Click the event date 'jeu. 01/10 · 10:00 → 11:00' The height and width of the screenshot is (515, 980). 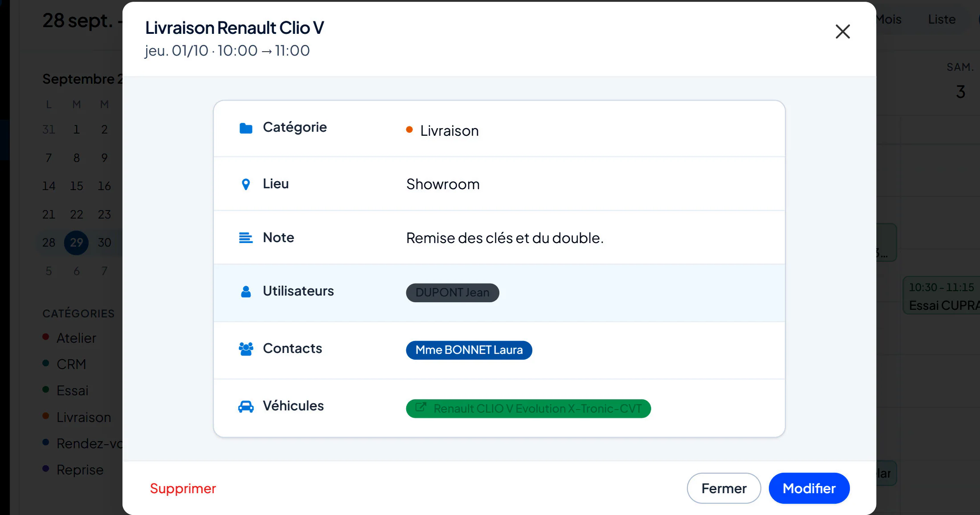point(227,51)
